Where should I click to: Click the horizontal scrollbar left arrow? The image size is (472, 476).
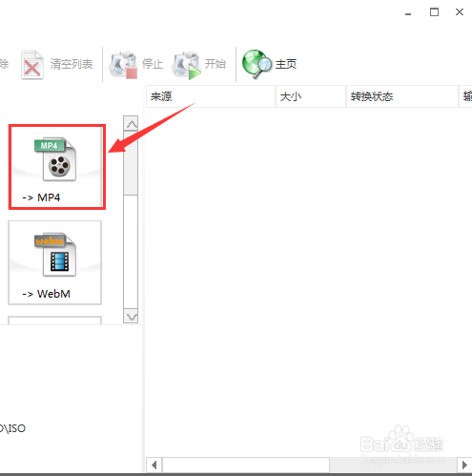click(154, 466)
